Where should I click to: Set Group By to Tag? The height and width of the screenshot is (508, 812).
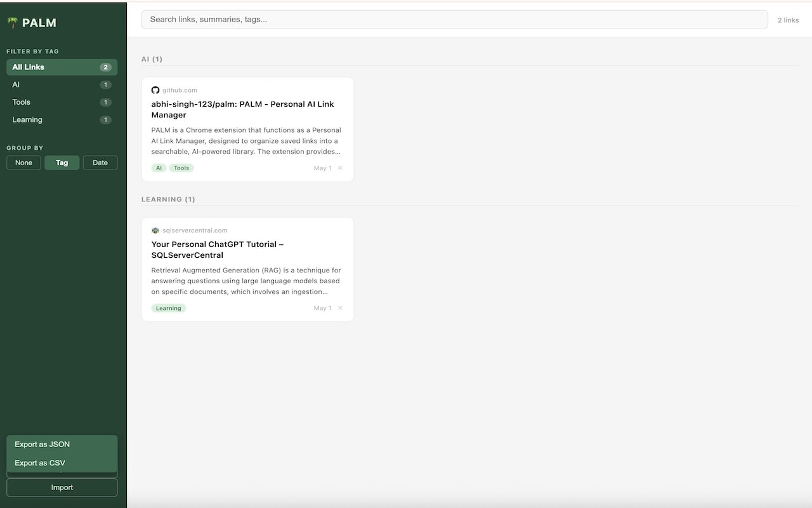(x=62, y=163)
